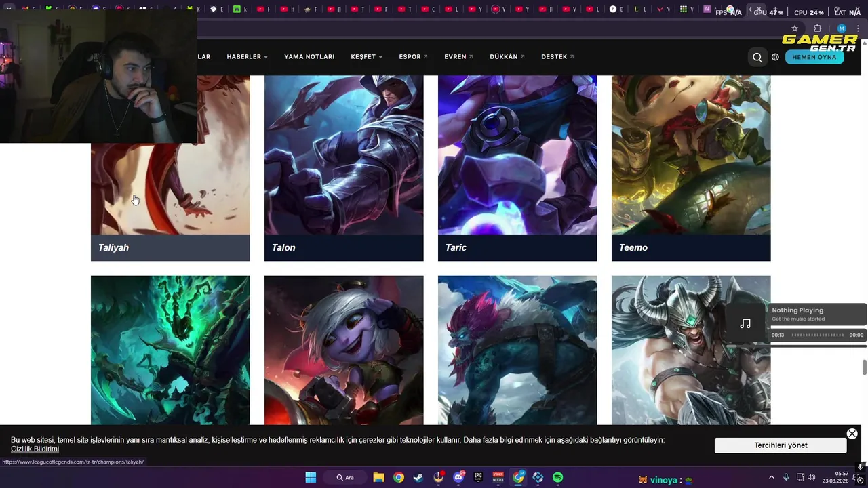Open the Chrome extensions puzzle icon
868x488 pixels.
coord(817,28)
